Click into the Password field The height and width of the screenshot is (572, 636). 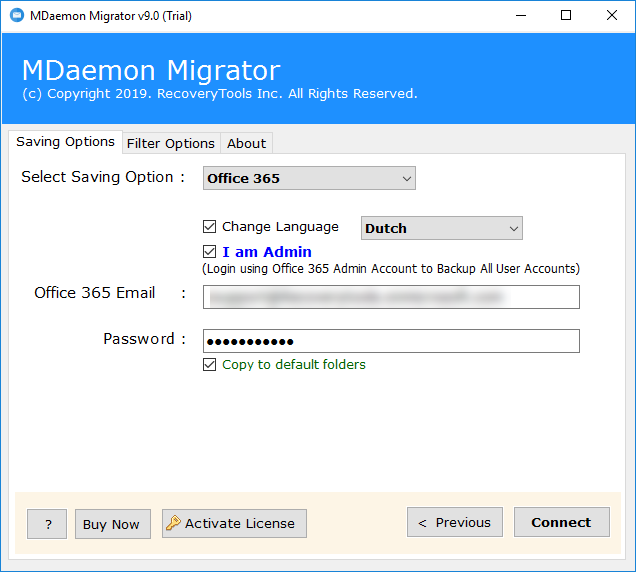pos(391,341)
